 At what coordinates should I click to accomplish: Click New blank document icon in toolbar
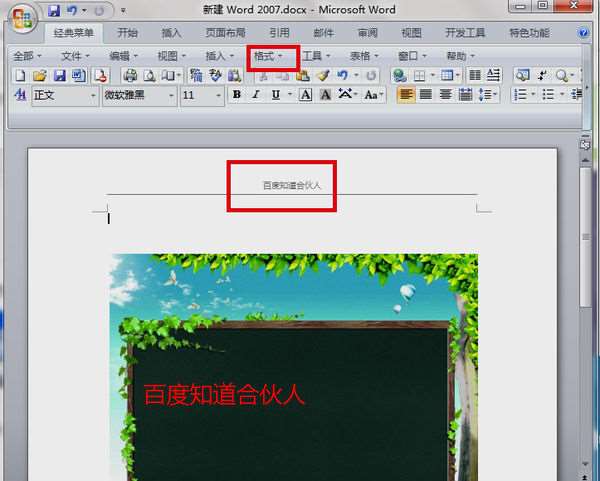pyautogui.click(x=20, y=75)
